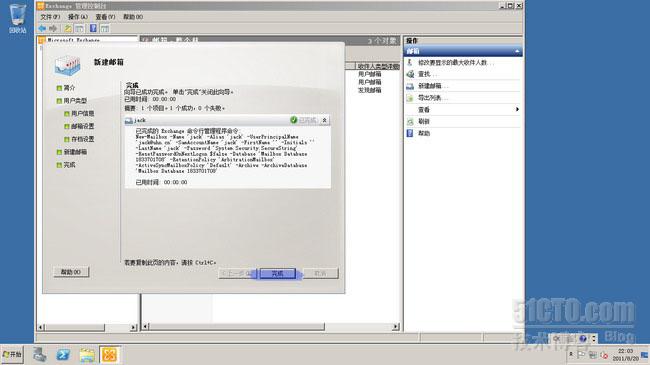Click the jack mailbox icon in result header
650x365 pixels.
point(129,120)
